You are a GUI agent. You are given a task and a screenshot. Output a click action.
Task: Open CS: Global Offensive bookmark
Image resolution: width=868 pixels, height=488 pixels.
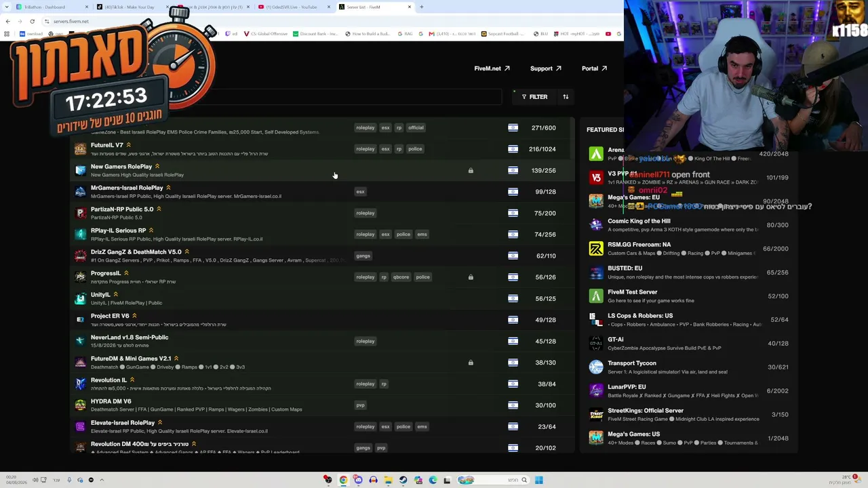coord(266,34)
